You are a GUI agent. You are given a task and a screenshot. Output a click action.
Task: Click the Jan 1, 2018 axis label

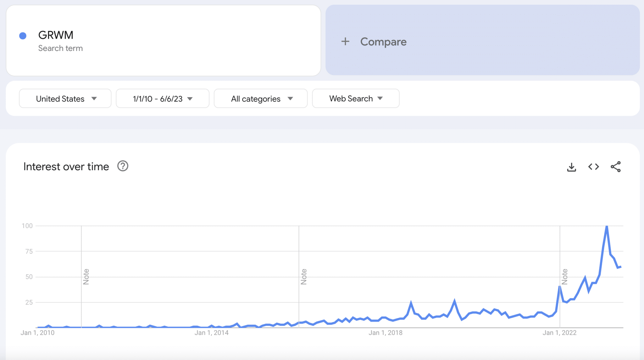pos(385,333)
